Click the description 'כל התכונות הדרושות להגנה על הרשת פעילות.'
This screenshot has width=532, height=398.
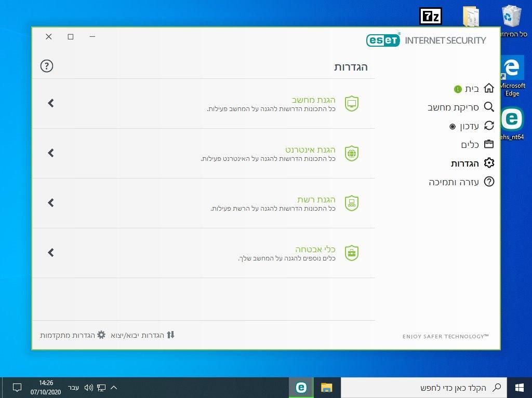point(273,209)
